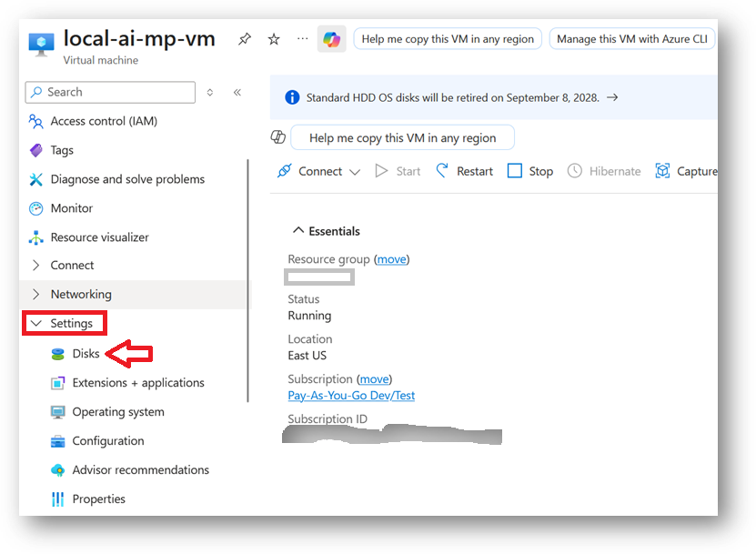Click the Stop button

click(530, 171)
